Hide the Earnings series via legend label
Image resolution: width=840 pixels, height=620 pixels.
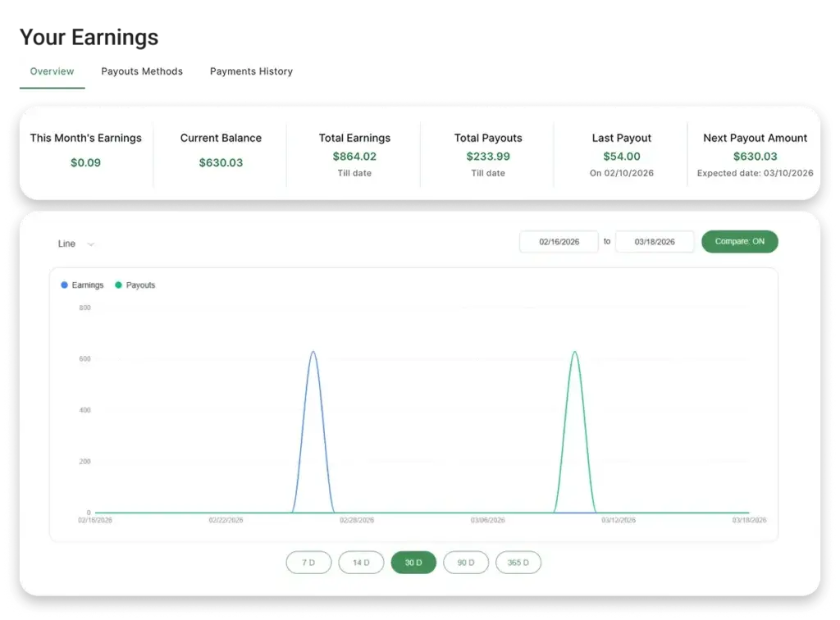click(x=88, y=285)
